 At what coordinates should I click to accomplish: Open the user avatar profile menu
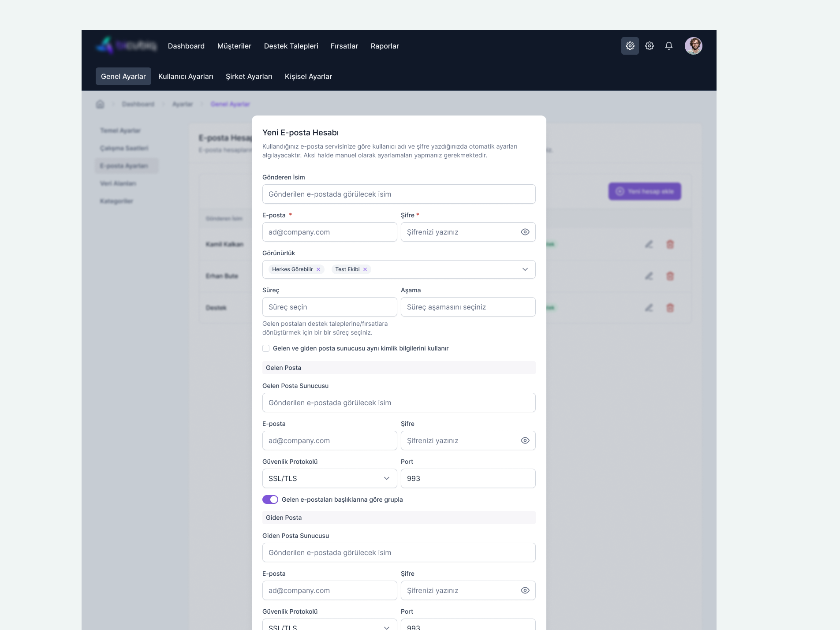693,46
